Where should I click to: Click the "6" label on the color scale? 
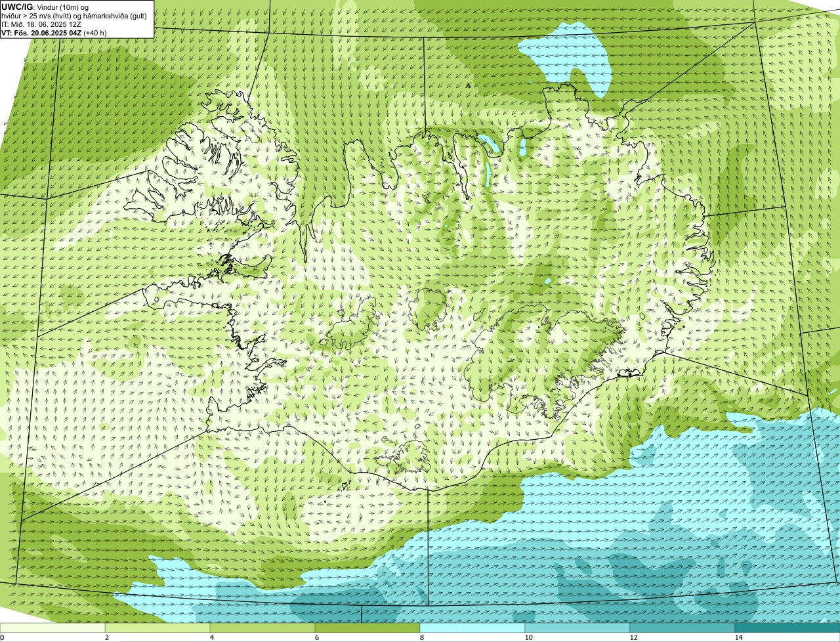(316, 637)
